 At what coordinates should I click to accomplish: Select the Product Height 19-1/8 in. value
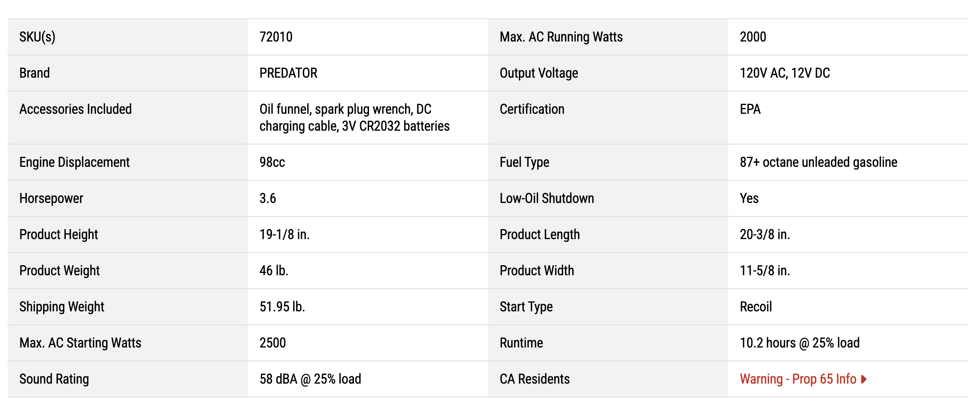284,234
